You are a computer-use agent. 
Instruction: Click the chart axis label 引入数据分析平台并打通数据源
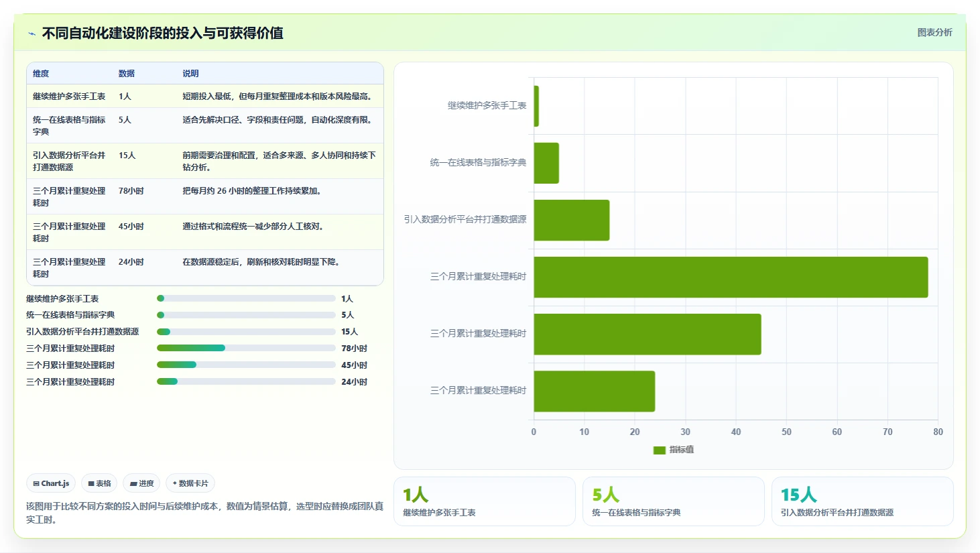coord(465,219)
